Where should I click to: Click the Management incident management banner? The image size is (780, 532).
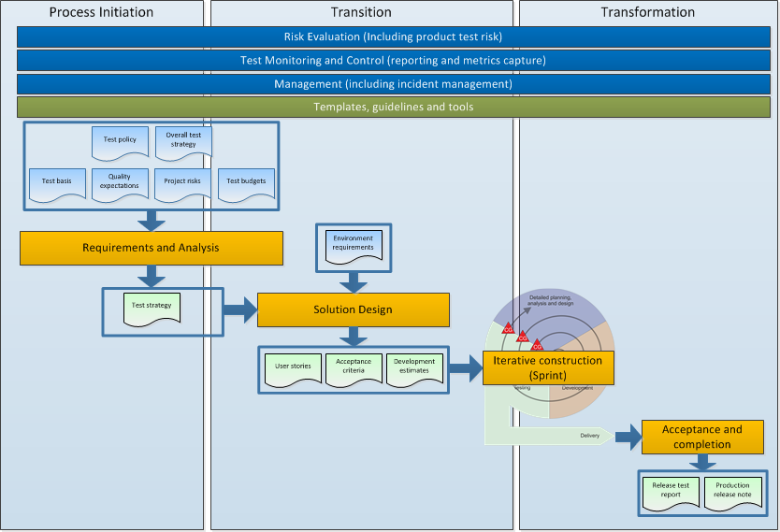pos(394,84)
